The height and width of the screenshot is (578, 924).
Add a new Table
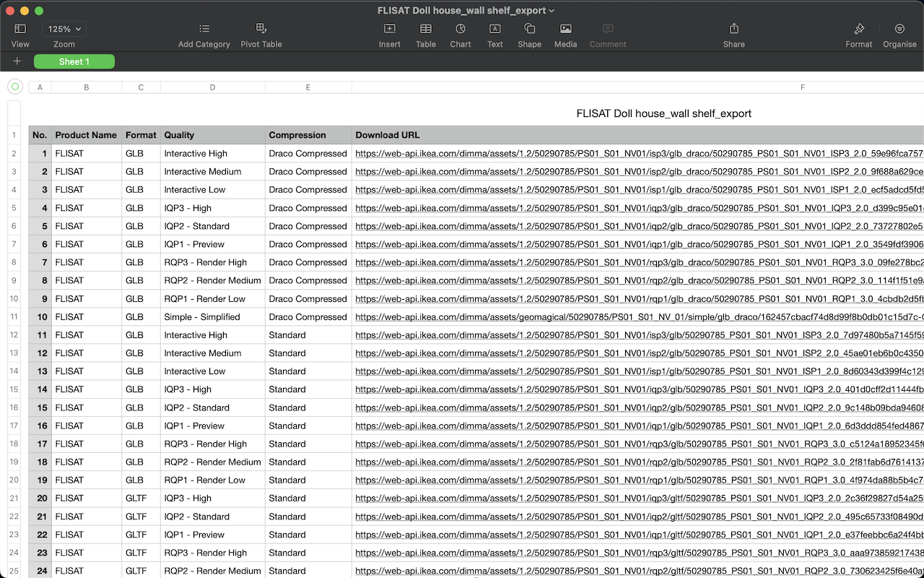tap(426, 29)
